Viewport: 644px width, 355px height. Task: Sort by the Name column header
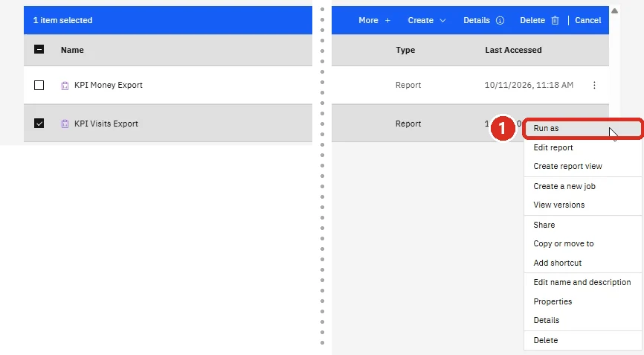pos(72,50)
